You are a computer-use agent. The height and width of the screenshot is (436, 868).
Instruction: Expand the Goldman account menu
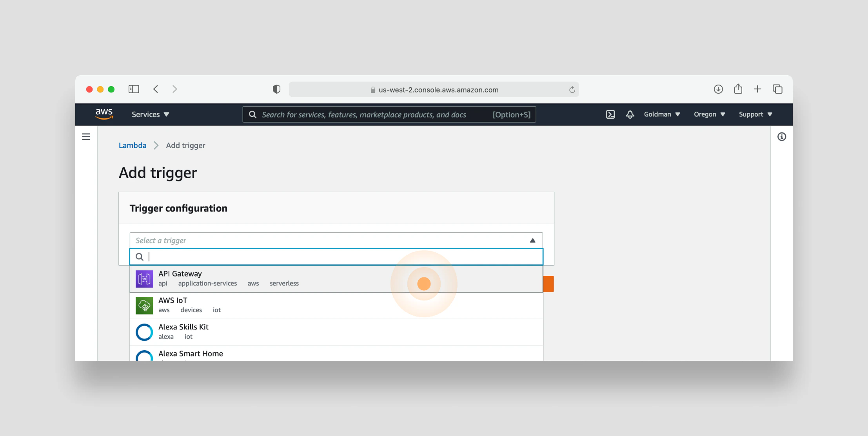pyautogui.click(x=662, y=114)
